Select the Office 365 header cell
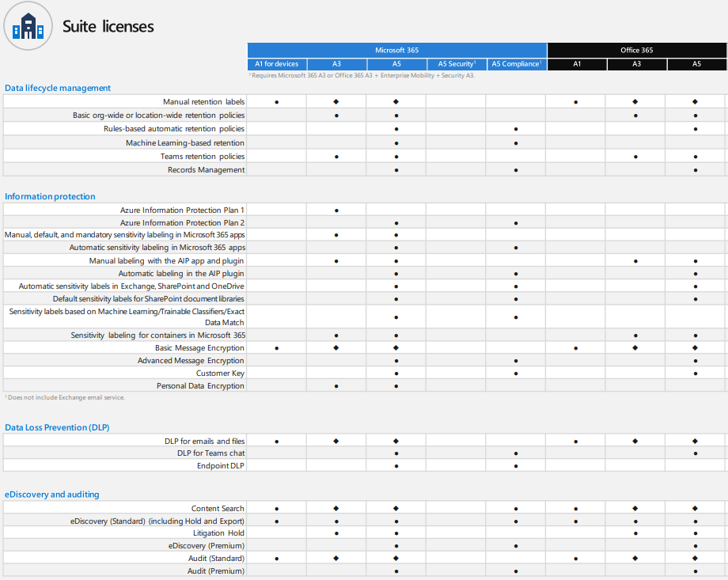Image resolution: width=728 pixels, height=580 pixels. point(636,50)
